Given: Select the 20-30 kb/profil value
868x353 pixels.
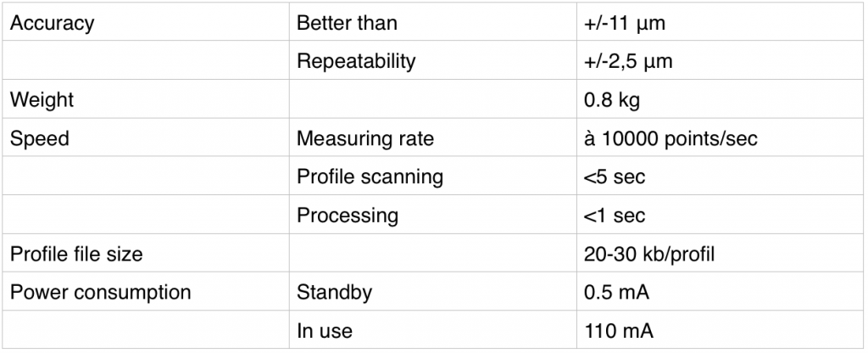Looking at the screenshot, I should coord(652,254).
